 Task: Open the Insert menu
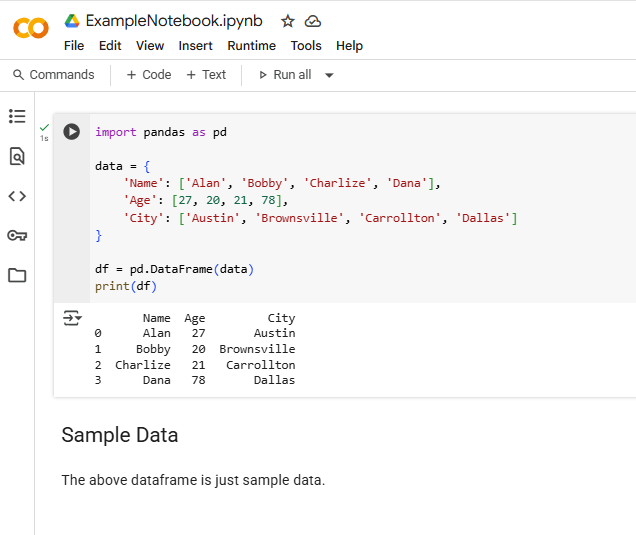tap(195, 46)
